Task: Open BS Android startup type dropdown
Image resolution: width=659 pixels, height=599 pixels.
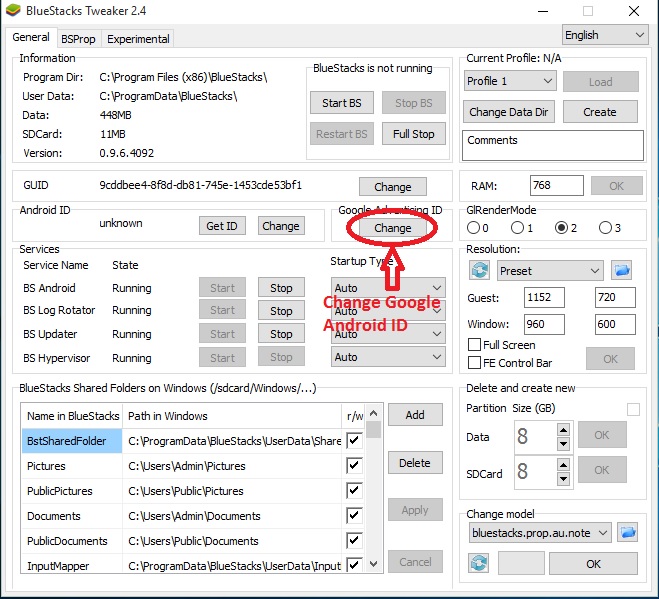Action: [x=388, y=288]
